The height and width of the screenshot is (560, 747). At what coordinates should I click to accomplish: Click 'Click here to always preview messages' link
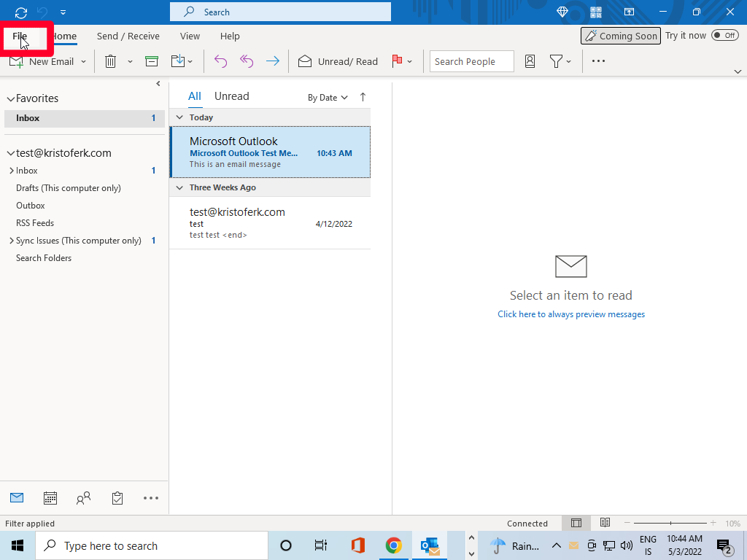click(571, 314)
